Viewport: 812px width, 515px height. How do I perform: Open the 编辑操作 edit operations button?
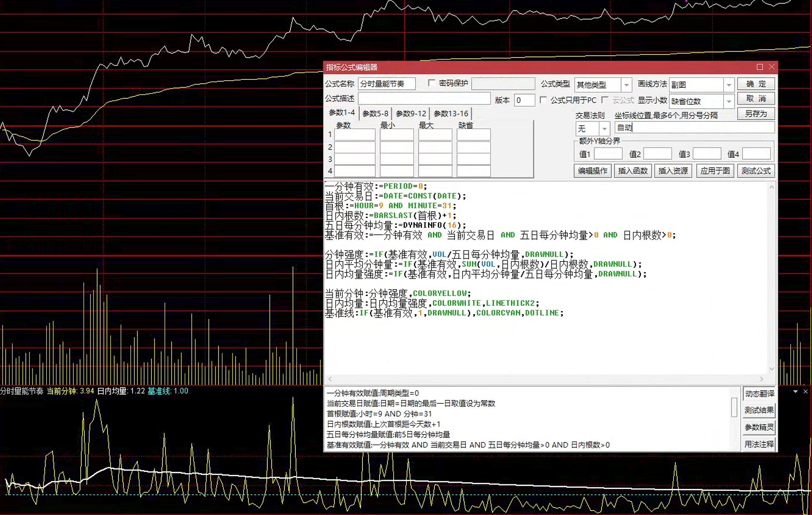pyautogui.click(x=593, y=171)
